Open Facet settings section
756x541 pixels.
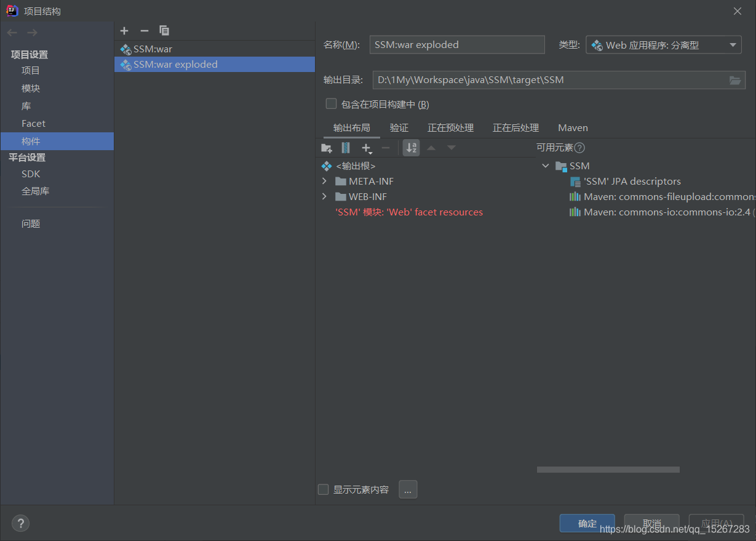point(34,124)
